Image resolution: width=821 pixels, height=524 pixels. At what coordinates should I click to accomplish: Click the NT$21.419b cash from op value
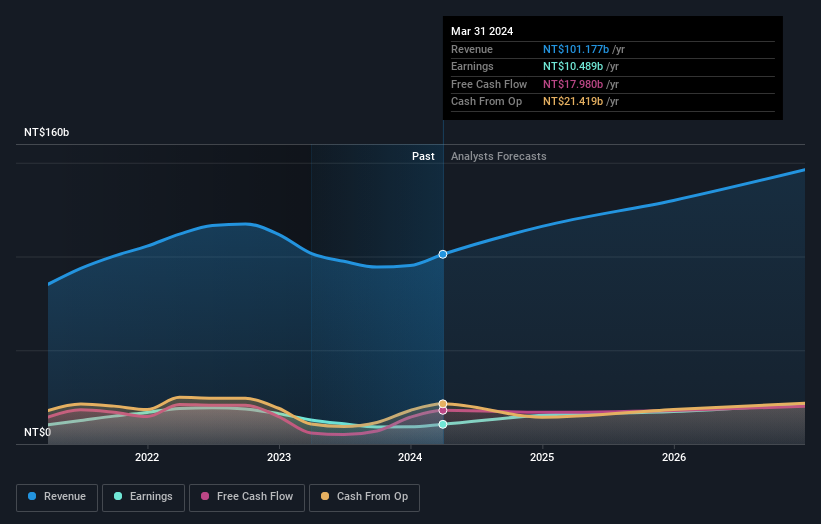(x=573, y=102)
